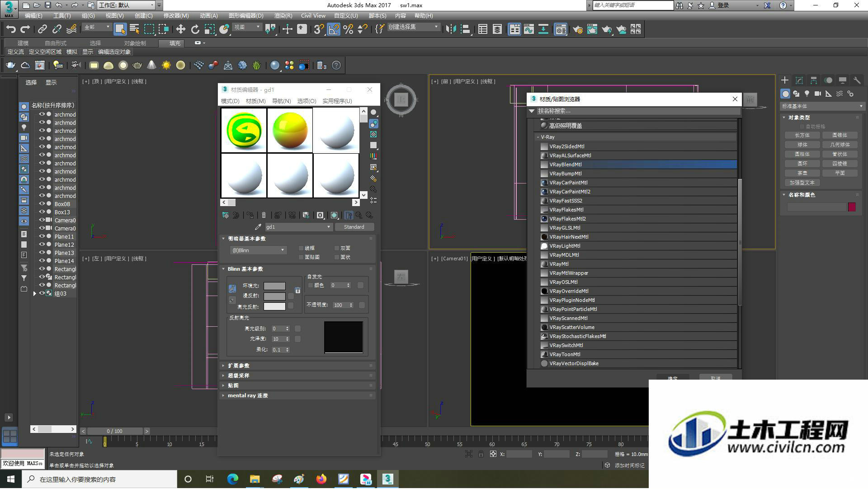Open the Utilities wrench panel tab
The image size is (868, 489).
pos(857,80)
